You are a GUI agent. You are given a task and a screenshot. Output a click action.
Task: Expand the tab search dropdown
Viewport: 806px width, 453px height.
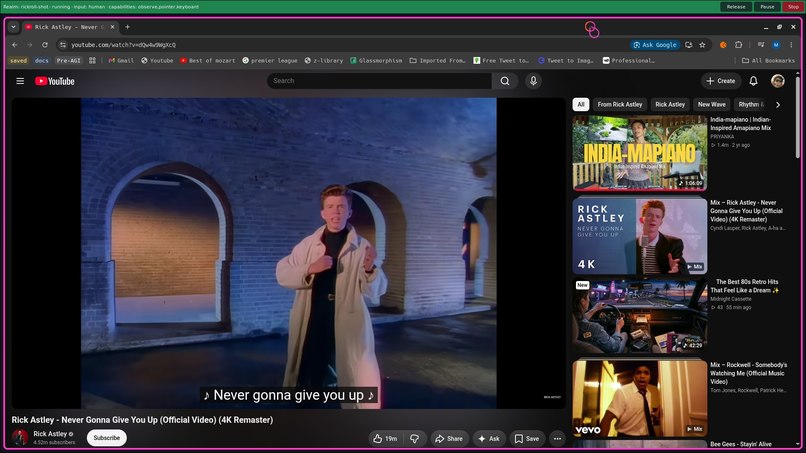[x=13, y=27]
